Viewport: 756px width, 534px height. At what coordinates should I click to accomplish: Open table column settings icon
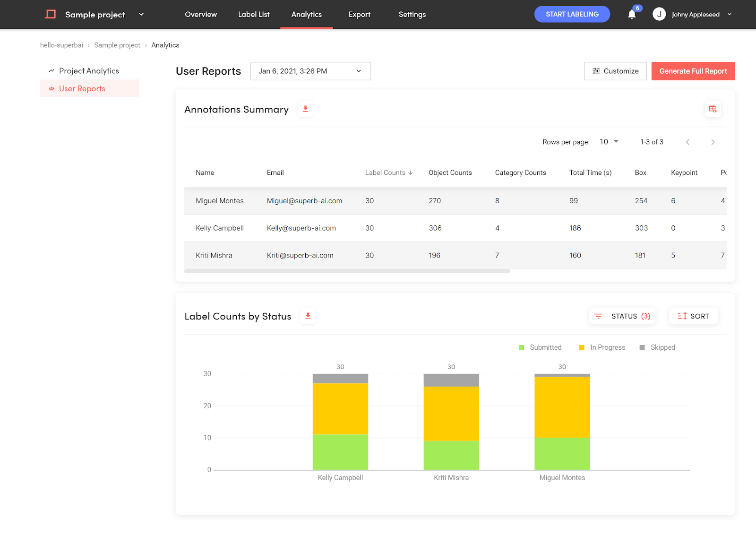[713, 109]
